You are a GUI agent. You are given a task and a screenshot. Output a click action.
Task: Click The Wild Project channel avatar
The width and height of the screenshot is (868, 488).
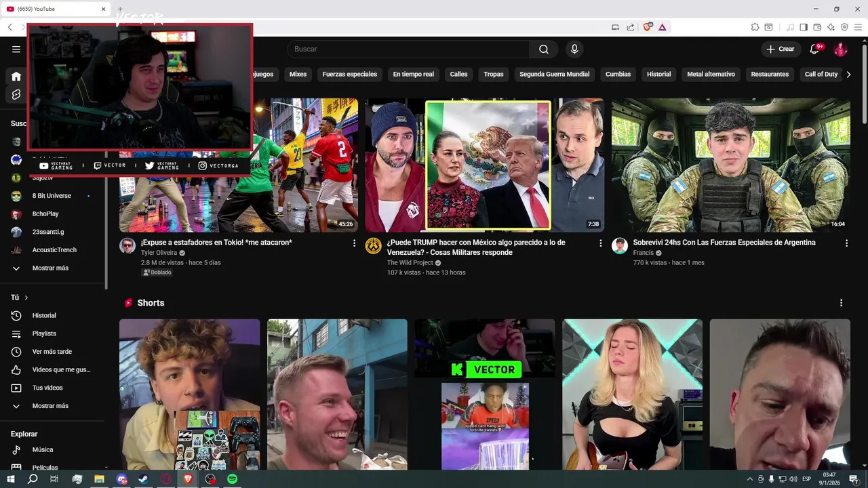click(373, 246)
